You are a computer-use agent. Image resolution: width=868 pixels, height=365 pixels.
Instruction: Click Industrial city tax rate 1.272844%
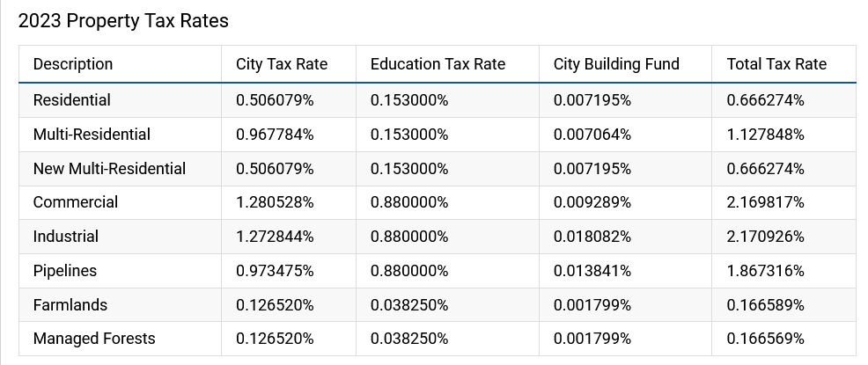click(x=275, y=237)
